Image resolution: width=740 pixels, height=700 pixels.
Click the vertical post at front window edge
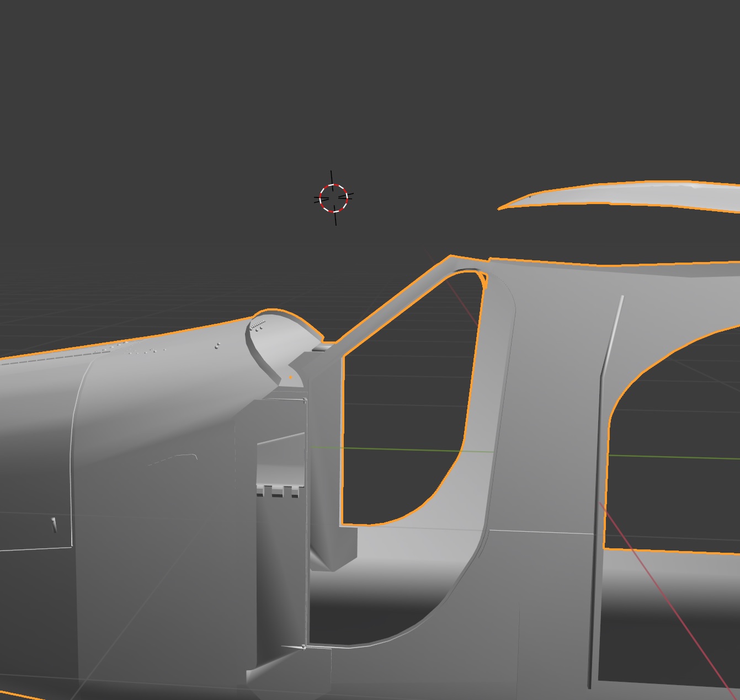[x=326, y=452]
